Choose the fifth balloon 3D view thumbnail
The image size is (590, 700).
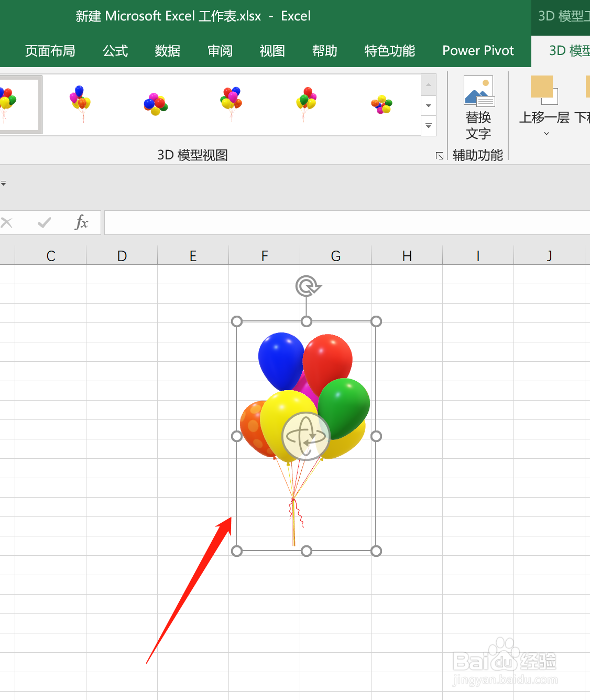tap(307, 104)
